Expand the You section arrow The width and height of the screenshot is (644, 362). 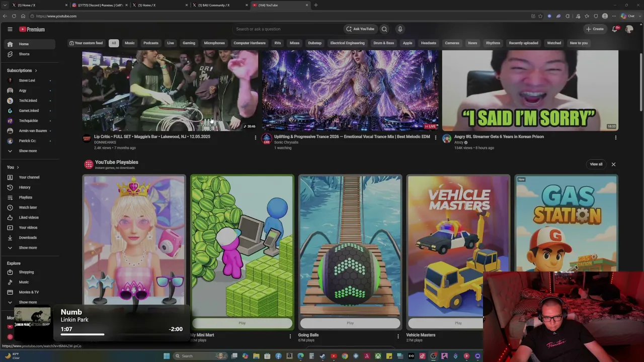point(18,167)
